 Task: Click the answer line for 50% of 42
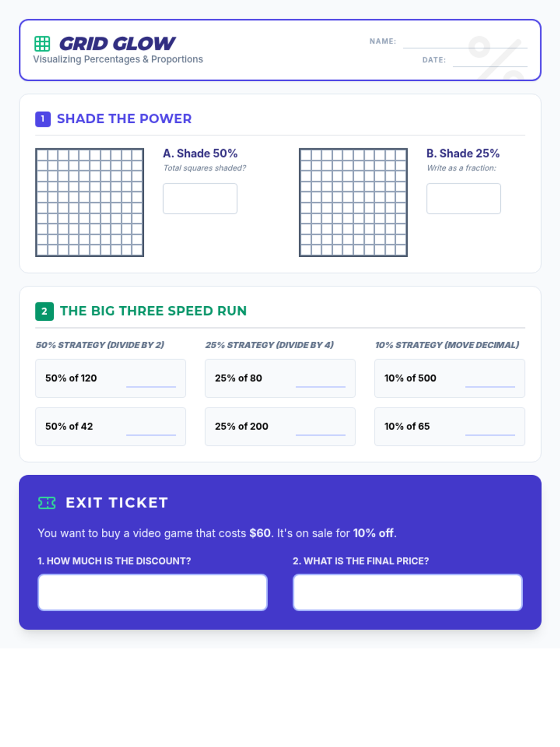pos(151,435)
